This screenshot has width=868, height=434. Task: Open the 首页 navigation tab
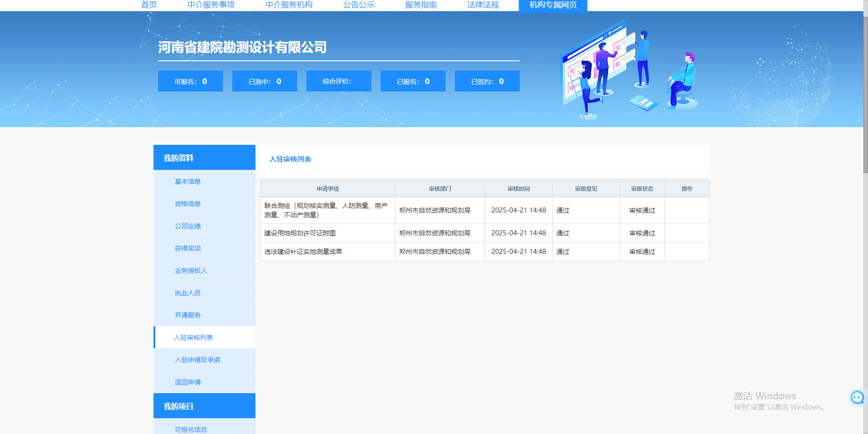coord(149,5)
